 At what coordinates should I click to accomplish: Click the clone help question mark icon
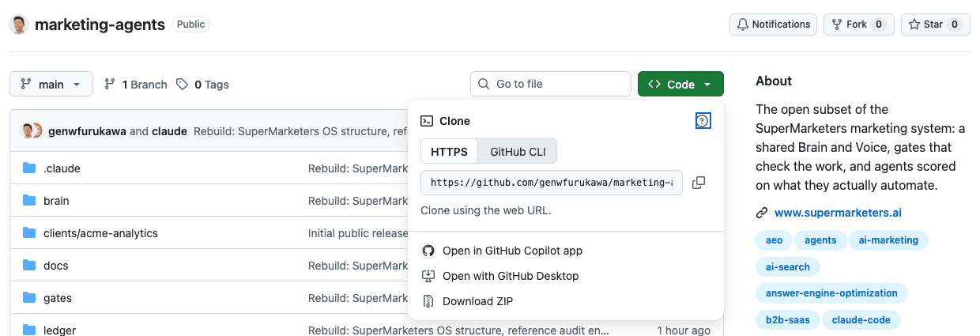pyautogui.click(x=703, y=121)
